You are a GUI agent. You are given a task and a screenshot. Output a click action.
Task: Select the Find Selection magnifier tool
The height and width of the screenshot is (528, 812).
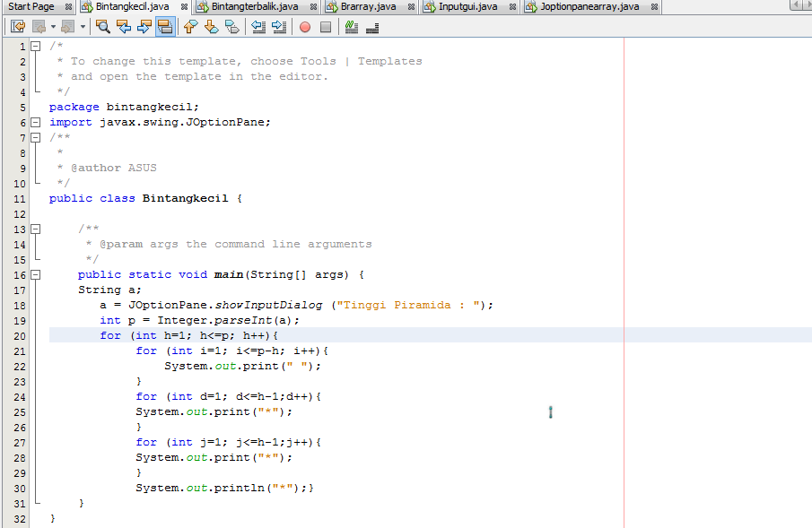102,26
